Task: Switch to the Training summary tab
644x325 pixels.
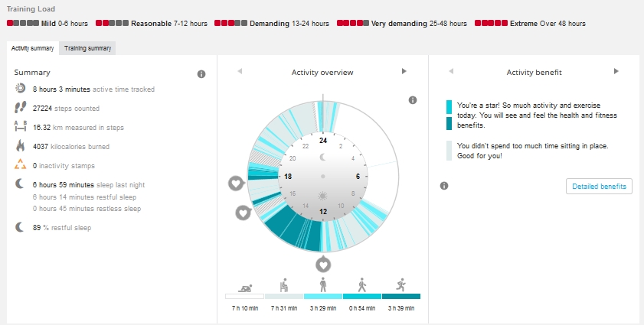Action: coord(87,48)
